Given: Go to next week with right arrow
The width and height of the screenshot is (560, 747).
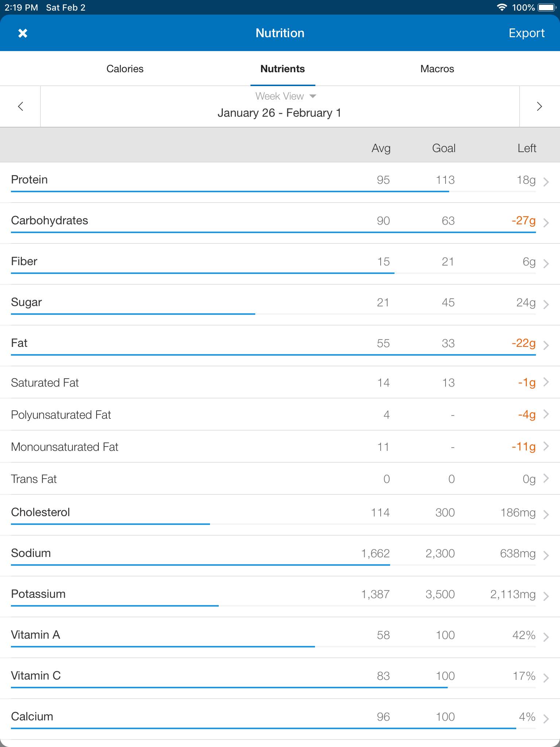Looking at the screenshot, I should (x=539, y=107).
